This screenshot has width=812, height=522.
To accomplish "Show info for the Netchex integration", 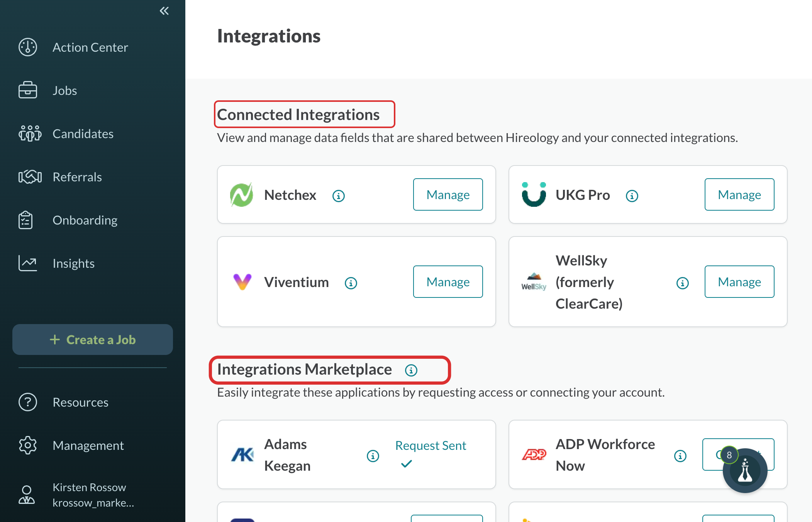I will [339, 196].
